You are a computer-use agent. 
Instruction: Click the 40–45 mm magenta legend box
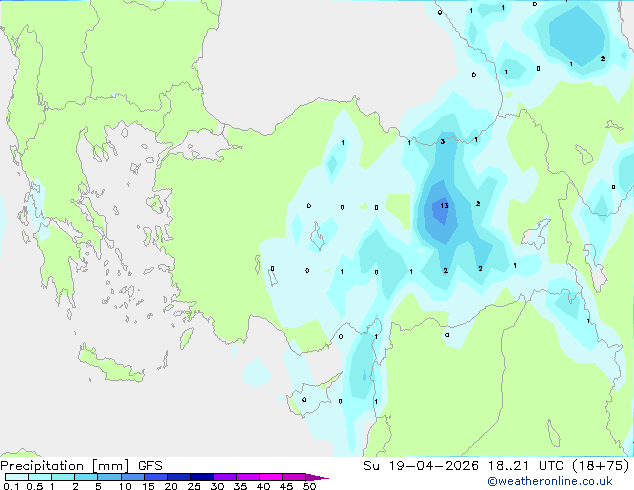271,477
